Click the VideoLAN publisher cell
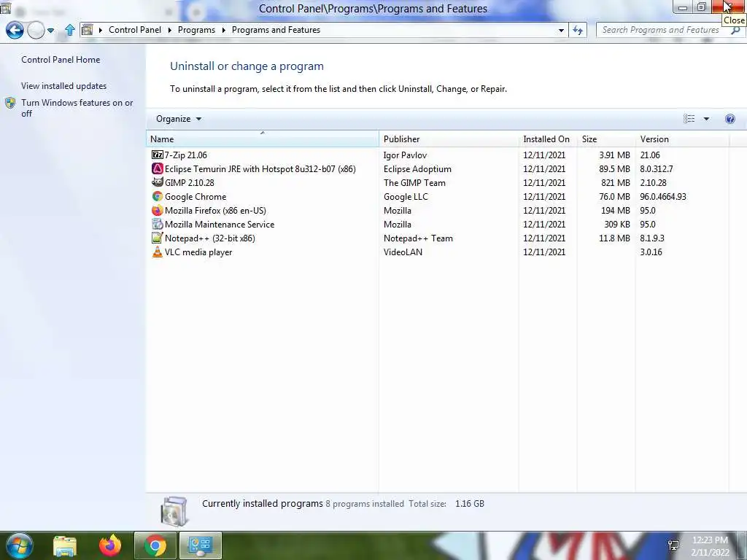 pyautogui.click(x=403, y=252)
